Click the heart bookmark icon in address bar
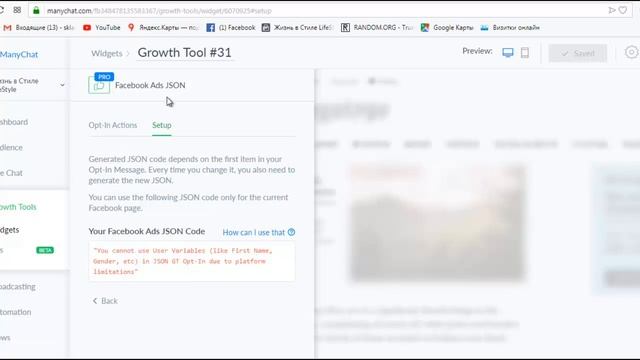Screen dimensions: 640x360 623,10
